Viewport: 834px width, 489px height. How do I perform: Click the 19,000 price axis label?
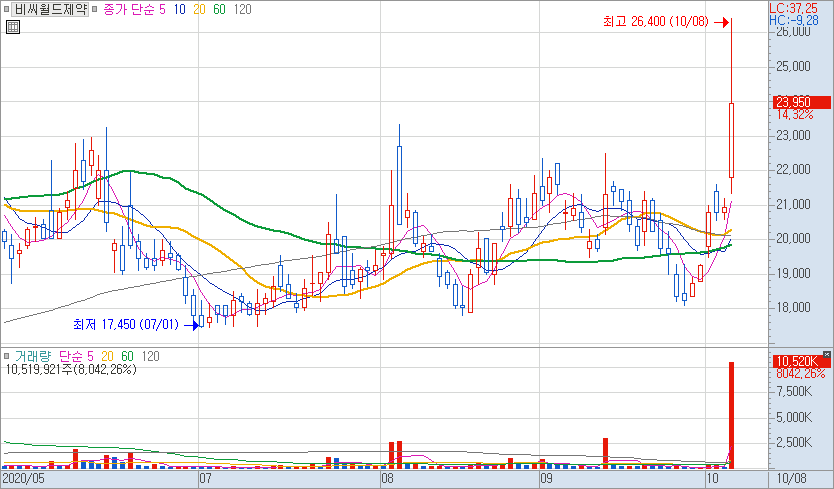794,273
